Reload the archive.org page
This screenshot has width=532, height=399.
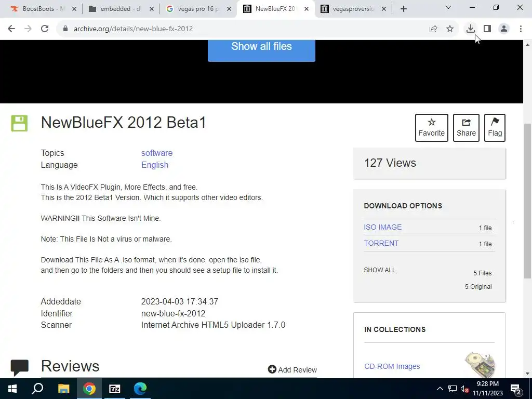pyautogui.click(x=45, y=29)
